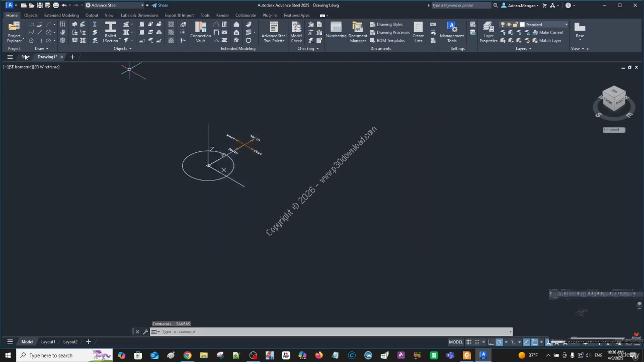Image resolution: width=644 pixels, height=362 pixels.
Task: Open the Output ribbon tab
Action: [x=92, y=15]
